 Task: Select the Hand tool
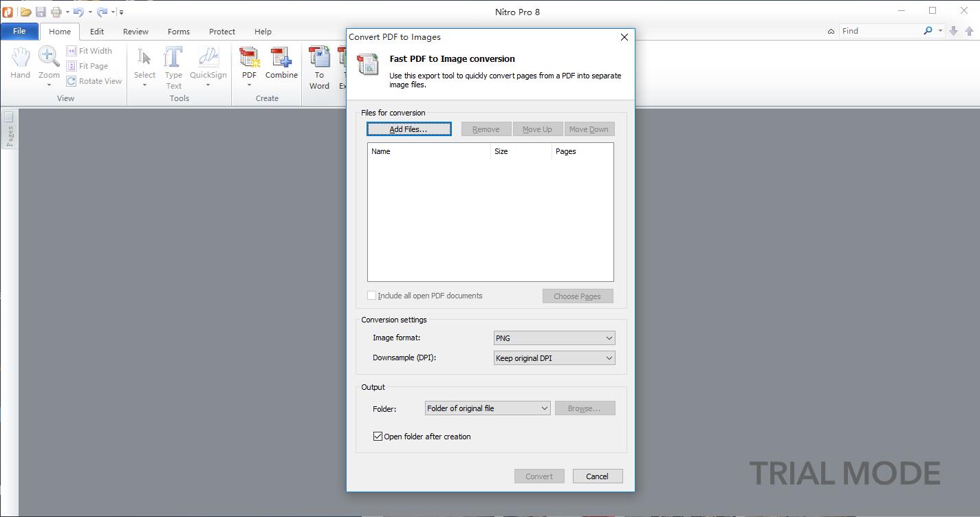click(x=20, y=63)
